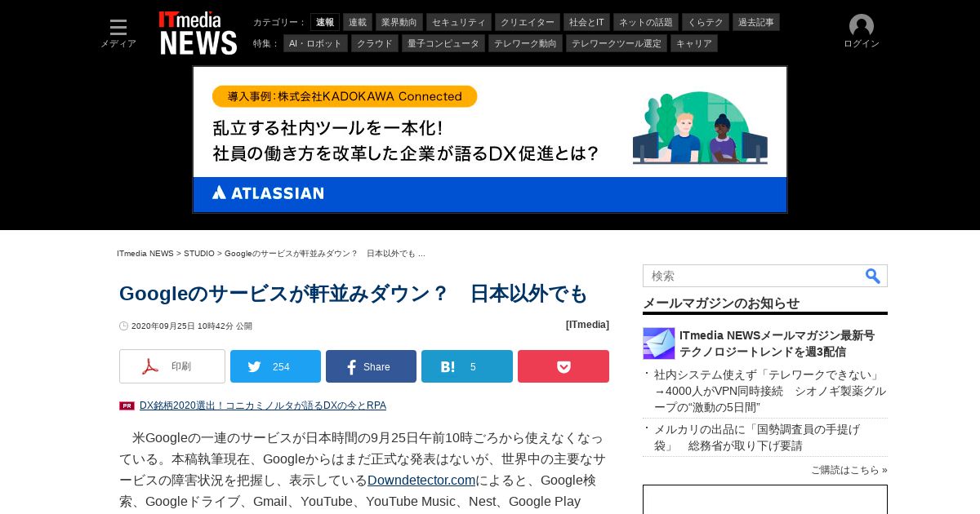Click ITmedia NEWS breadcrumb link

tap(145, 254)
